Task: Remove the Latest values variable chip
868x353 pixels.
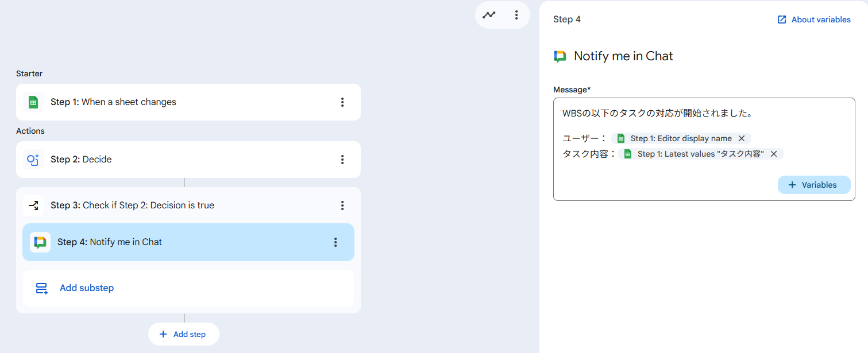Action: tap(774, 154)
